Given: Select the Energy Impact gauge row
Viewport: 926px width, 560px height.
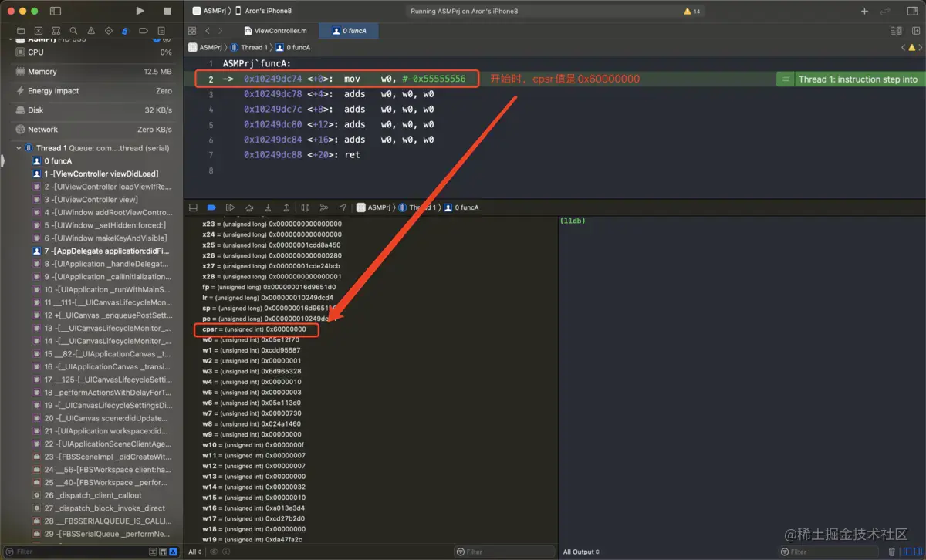Looking at the screenshot, I should point(93,90).
